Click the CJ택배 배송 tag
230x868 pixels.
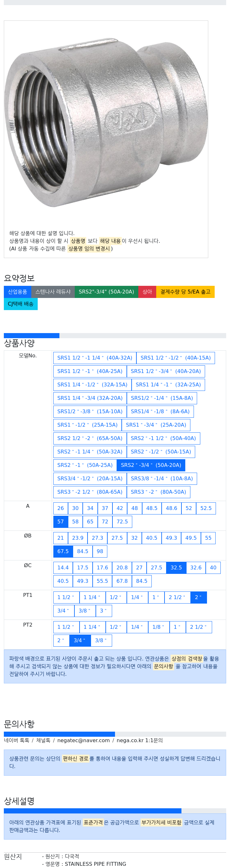pyautogui.click(x=20, y=304)
